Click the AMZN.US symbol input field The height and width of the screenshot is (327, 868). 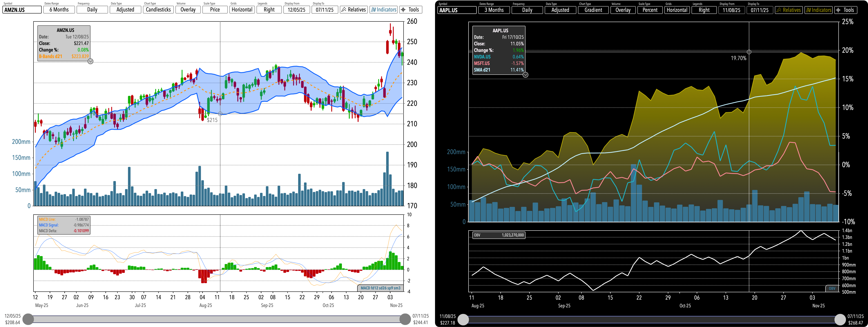pyautogui.click(x=22, y=10)
